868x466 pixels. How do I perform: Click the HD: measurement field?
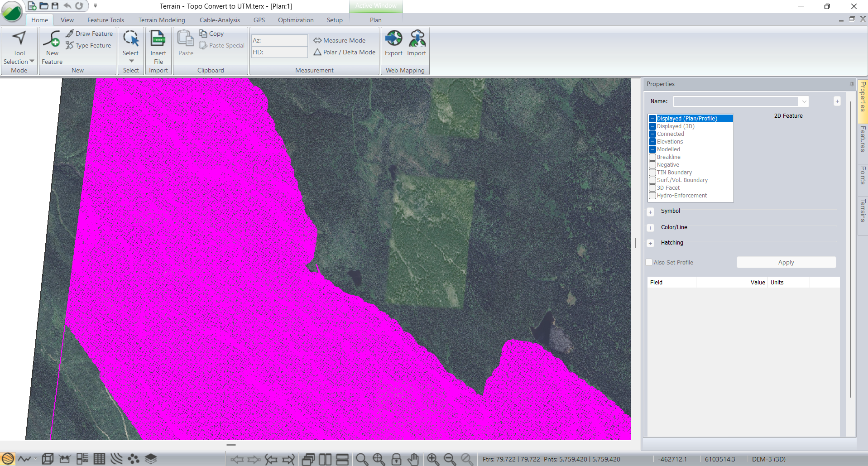[x=279, y=52]
